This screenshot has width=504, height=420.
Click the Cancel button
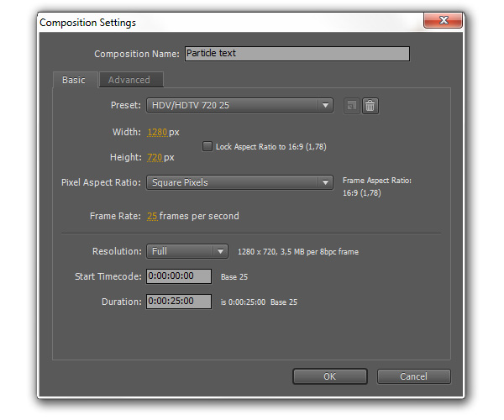pyautogui.click(x=413, y=376)
